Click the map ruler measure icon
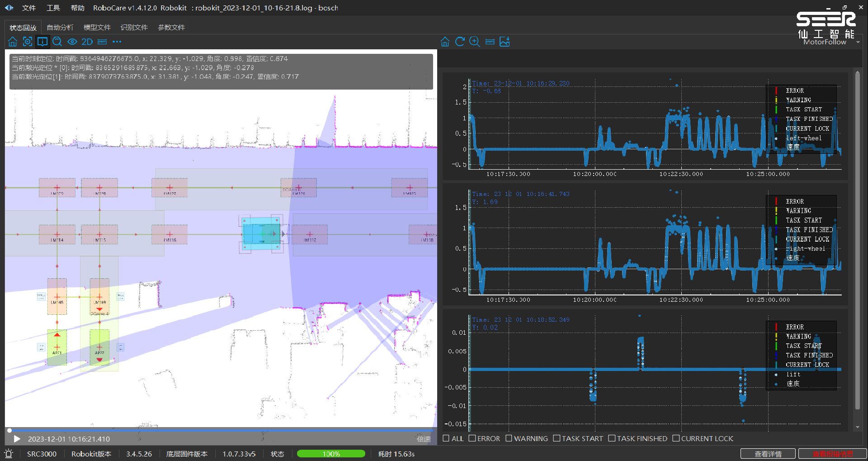The image size is (868, 461). coord(102,42)
